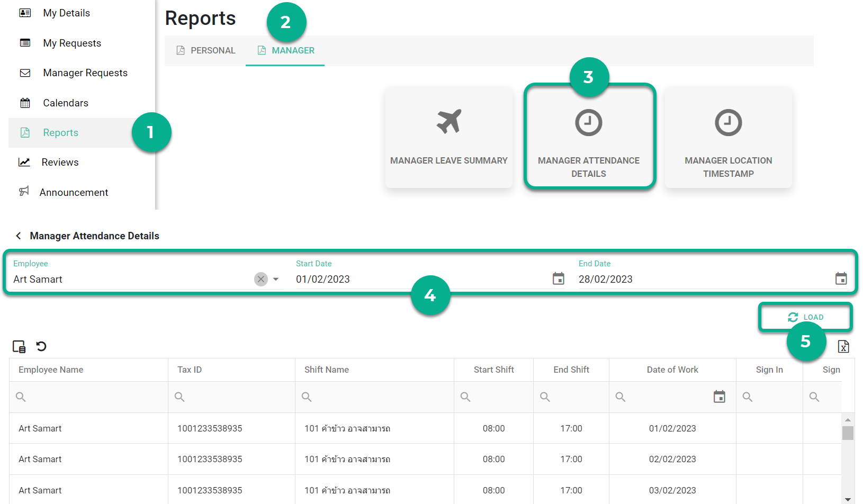Filter the Start Shift column
Viewport: 863px width, 504px height.
point(494,397)
